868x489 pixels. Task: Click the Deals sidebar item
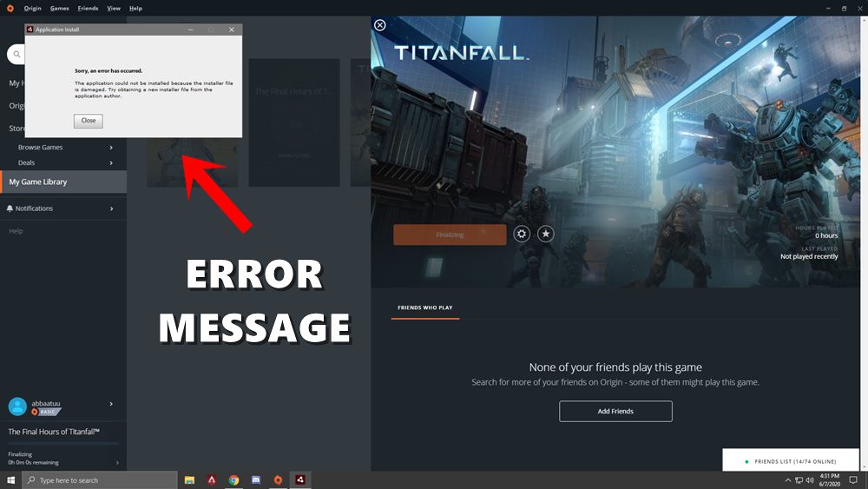pos(26,162)
